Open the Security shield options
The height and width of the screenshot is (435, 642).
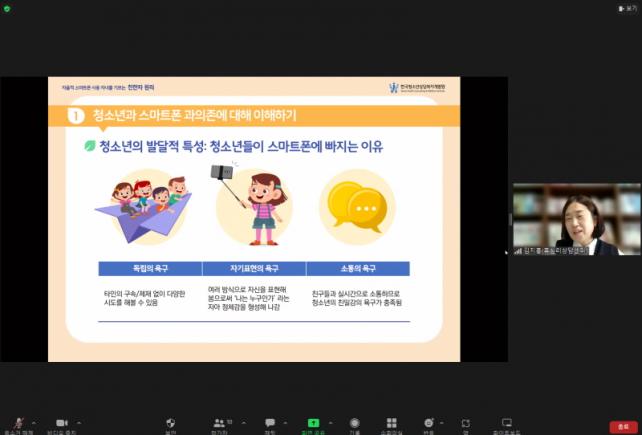pos(170,423)
